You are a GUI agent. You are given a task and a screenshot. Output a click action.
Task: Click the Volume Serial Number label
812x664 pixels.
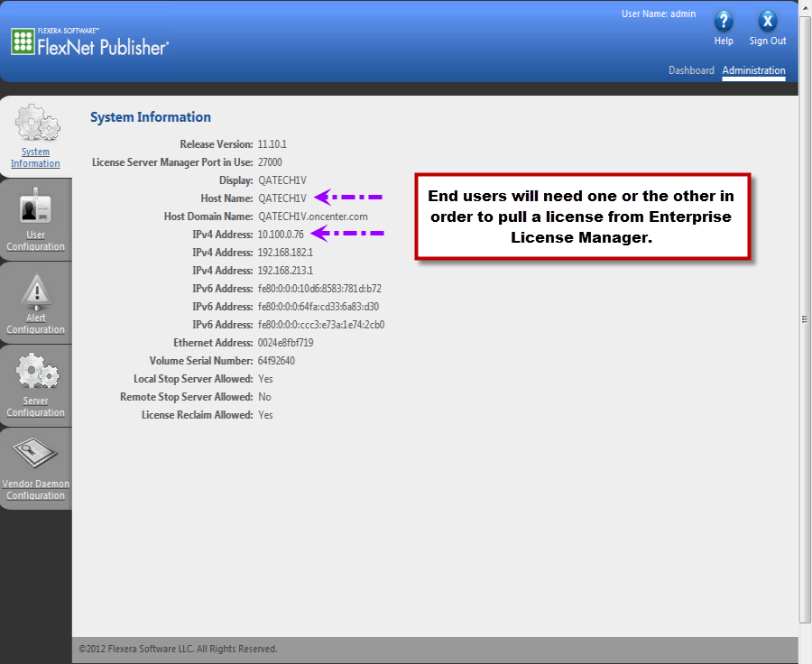click(201, 361)
